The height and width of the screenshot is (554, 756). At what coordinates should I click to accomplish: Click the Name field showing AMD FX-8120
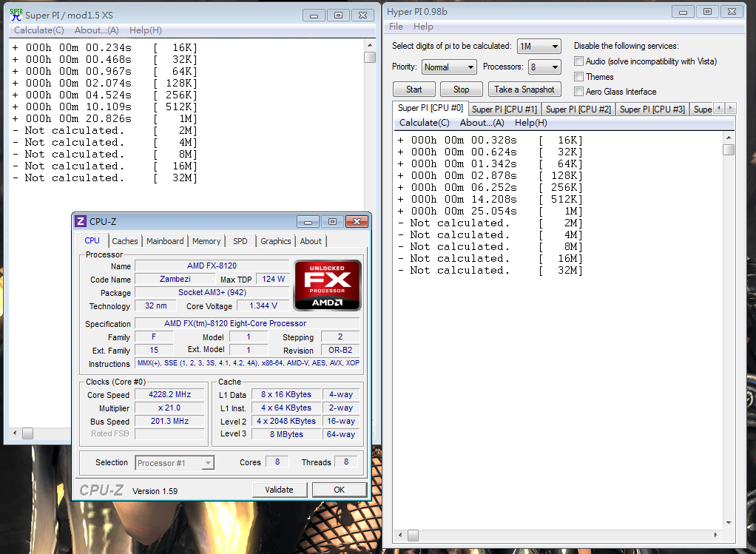[212, 266]
